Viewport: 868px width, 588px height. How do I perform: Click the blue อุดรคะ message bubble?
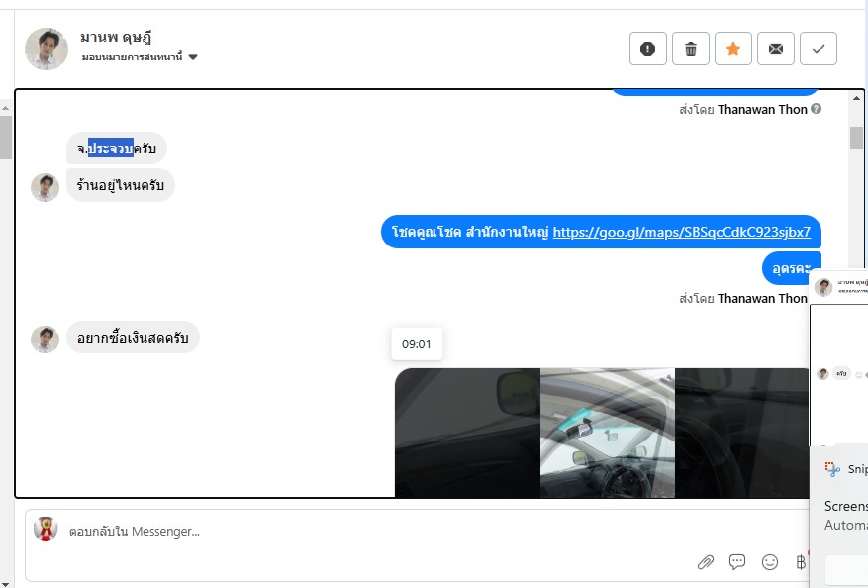point(792,268)
